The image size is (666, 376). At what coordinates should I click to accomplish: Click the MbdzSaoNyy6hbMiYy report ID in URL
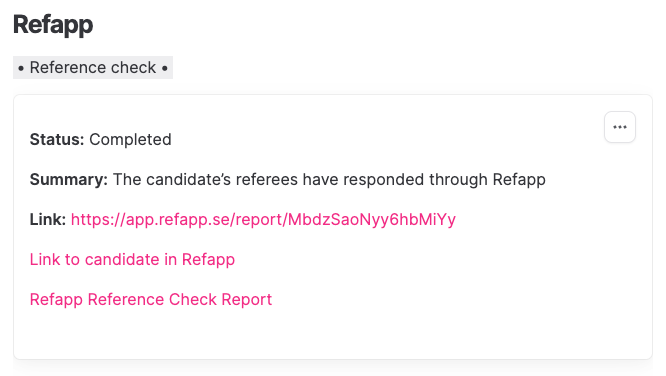(x=372, y=220)
